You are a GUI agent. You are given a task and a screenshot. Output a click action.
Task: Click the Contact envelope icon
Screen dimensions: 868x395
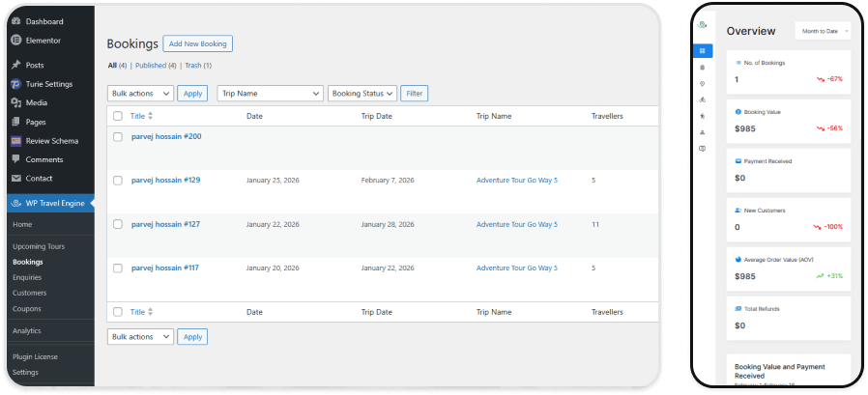tap(16, 178)
